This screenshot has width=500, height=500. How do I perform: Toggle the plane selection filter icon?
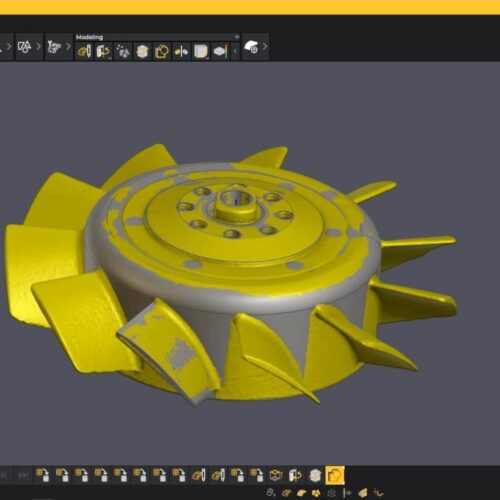click(x=347, y=492)
